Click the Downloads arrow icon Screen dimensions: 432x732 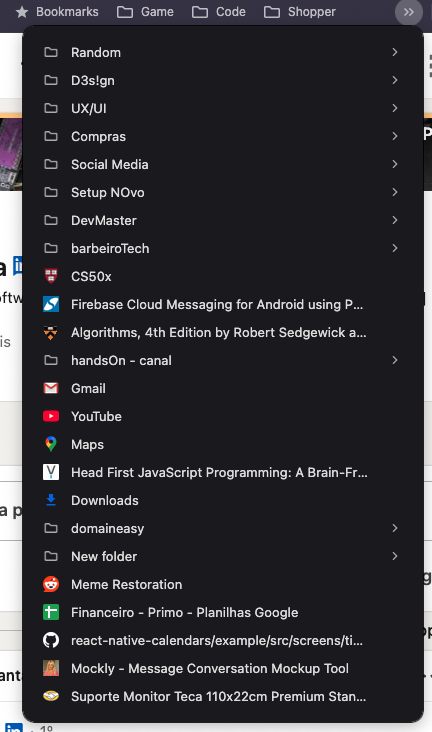coord(51,500)
